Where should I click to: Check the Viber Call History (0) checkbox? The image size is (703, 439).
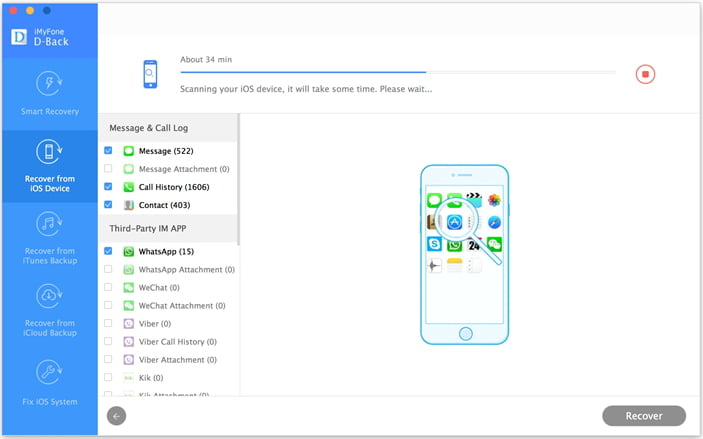tap(108, 341)
